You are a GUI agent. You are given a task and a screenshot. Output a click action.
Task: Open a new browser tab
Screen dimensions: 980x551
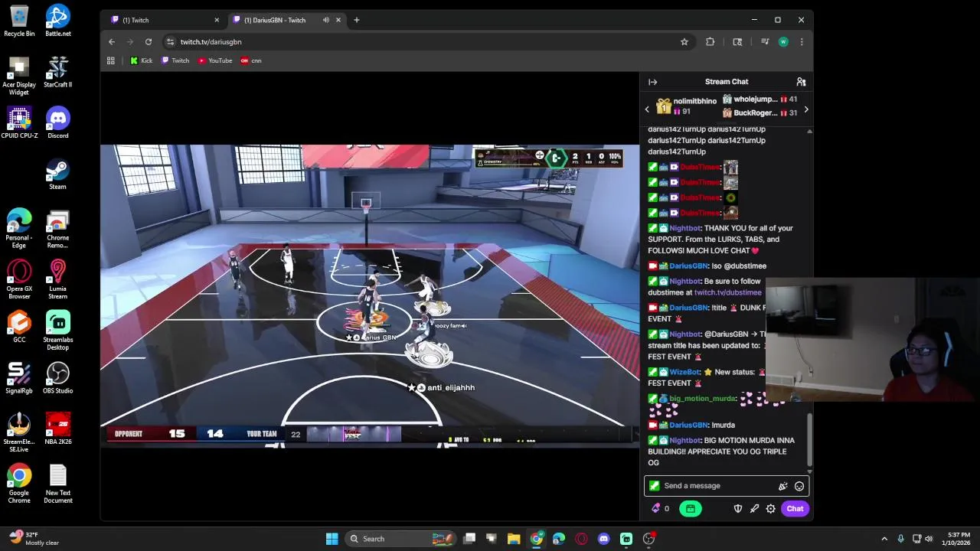click(x=356, y=20)
